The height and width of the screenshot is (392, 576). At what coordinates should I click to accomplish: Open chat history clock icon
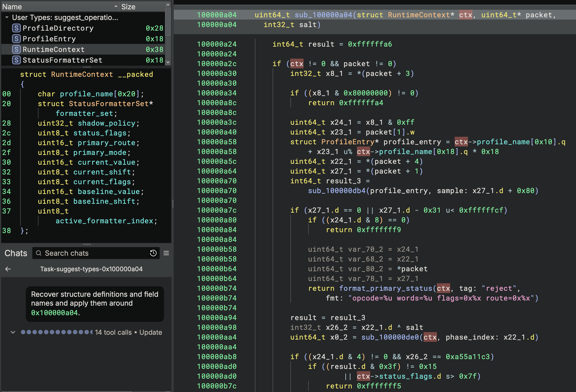[153, 253]
